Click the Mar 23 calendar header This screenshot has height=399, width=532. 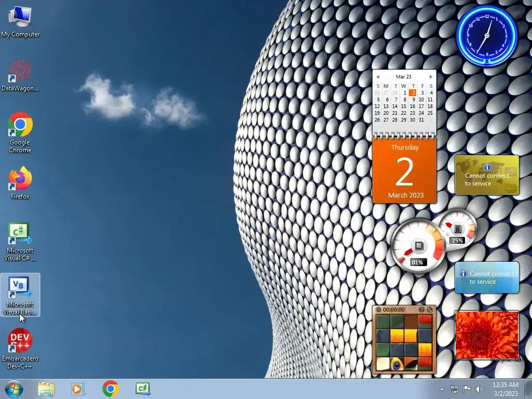point(403,77)
